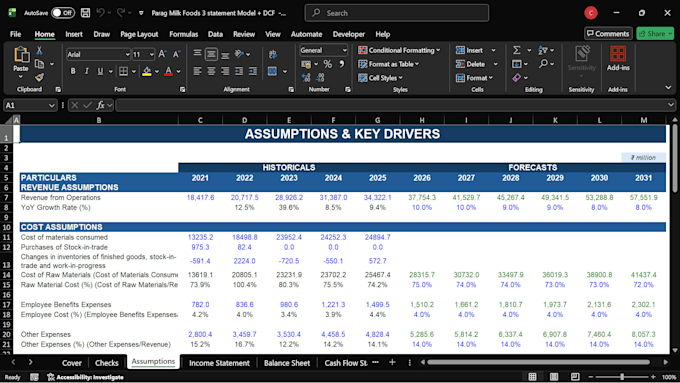Screen dimensions: 680x383
Task: Open Sort & Filter icon
Action: click(543, 50)
